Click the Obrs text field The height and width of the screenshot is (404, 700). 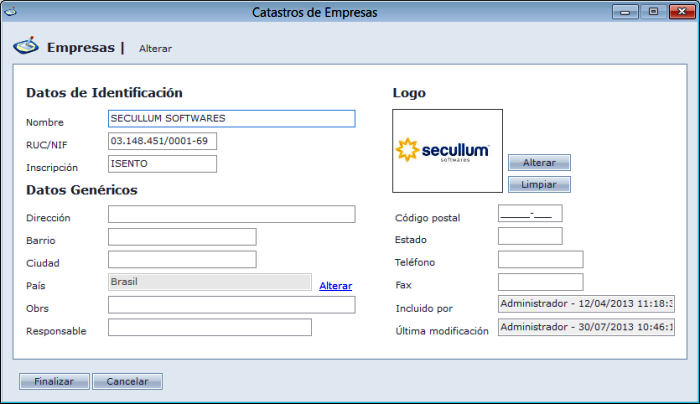tap(231, 305)
